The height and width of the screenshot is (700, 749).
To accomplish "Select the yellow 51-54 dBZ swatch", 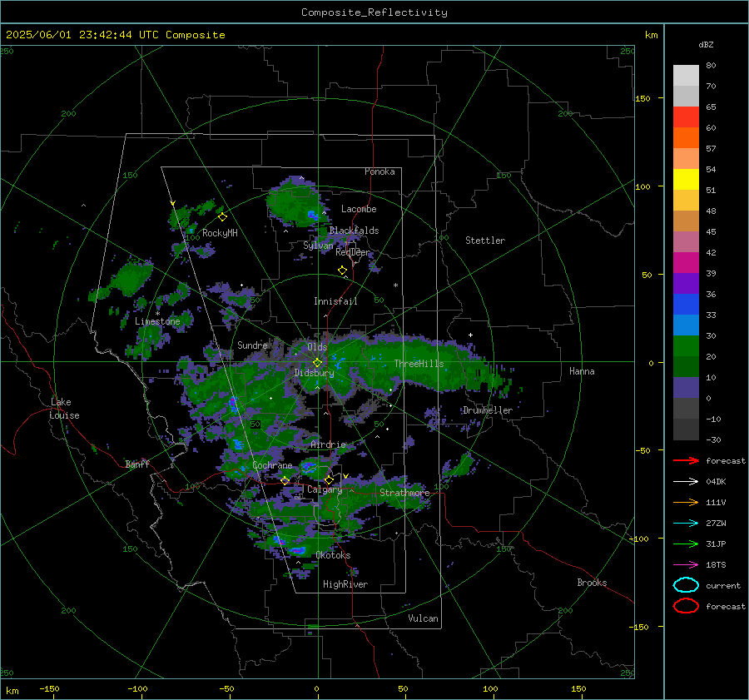I will 686,180.
